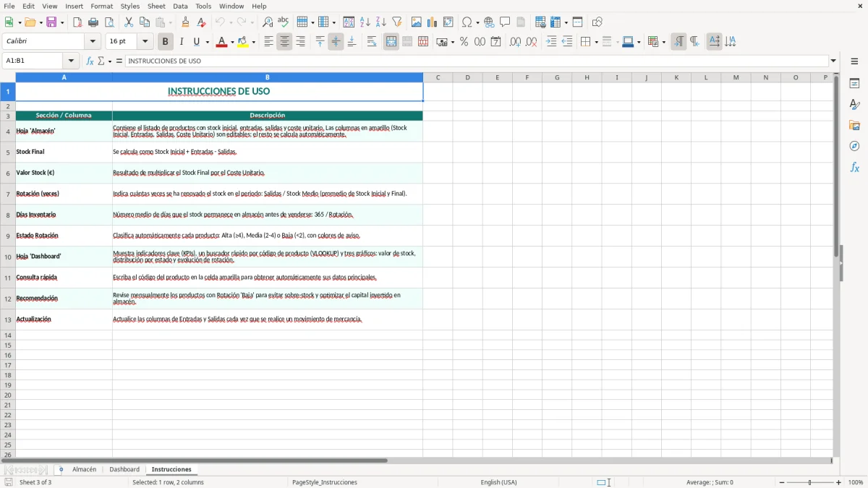Toggle Bold formatting
Viewport: 868px width, 488px height.
click(166, 42)
